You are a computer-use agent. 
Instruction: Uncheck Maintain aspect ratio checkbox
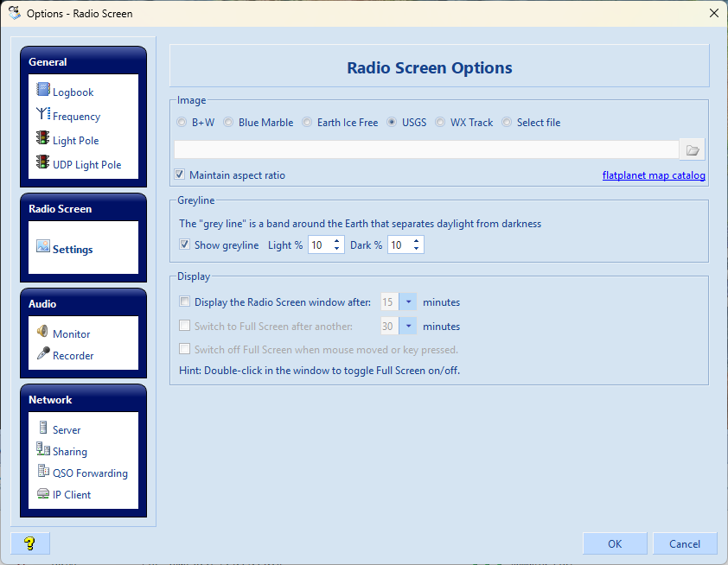(x=180, y=175)
